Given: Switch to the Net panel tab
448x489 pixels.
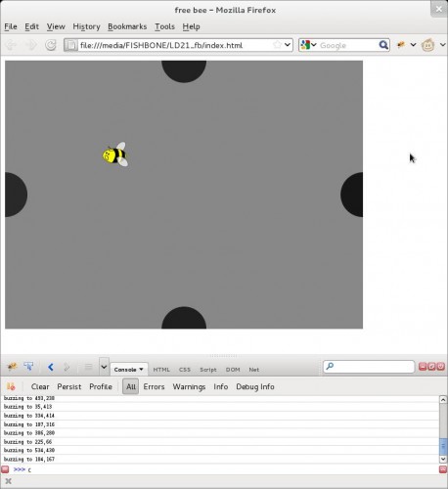Looking at the screenshot, I should 254,370.
